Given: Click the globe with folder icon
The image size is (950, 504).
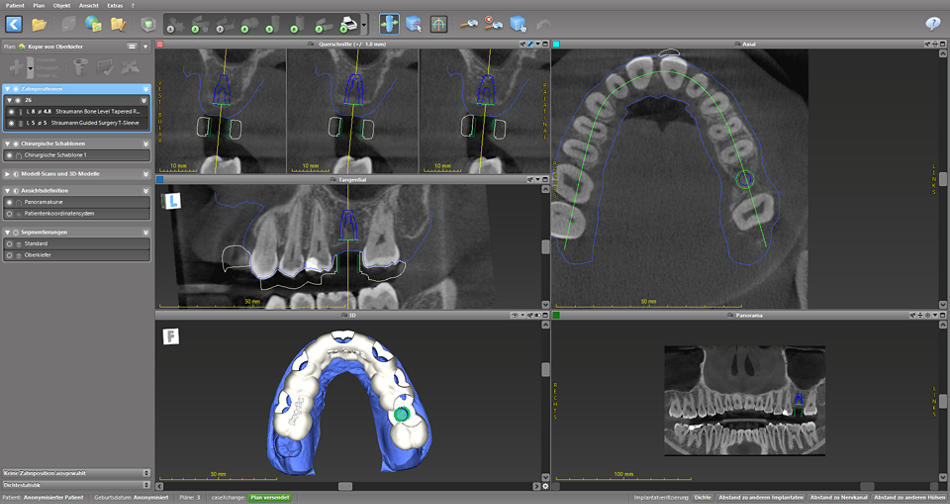Looking at the screenshot, I should click(93, 24).
